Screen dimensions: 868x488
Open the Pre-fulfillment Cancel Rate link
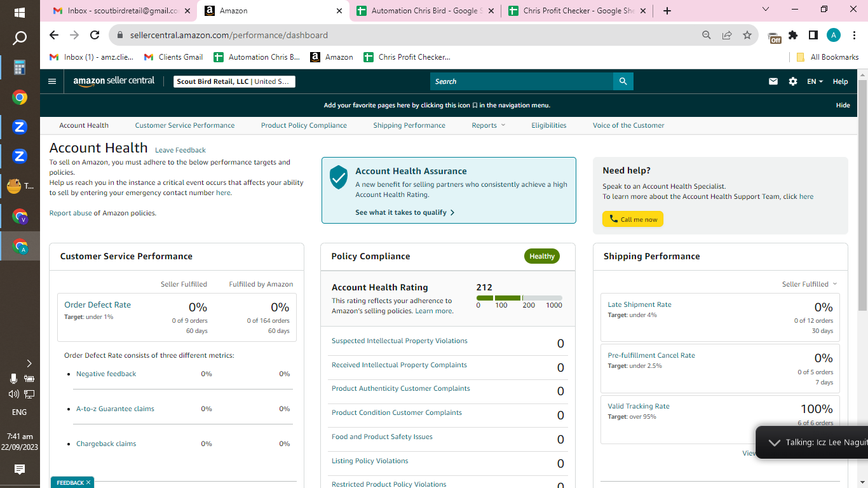pyautogui.click(x=651, y=356)
